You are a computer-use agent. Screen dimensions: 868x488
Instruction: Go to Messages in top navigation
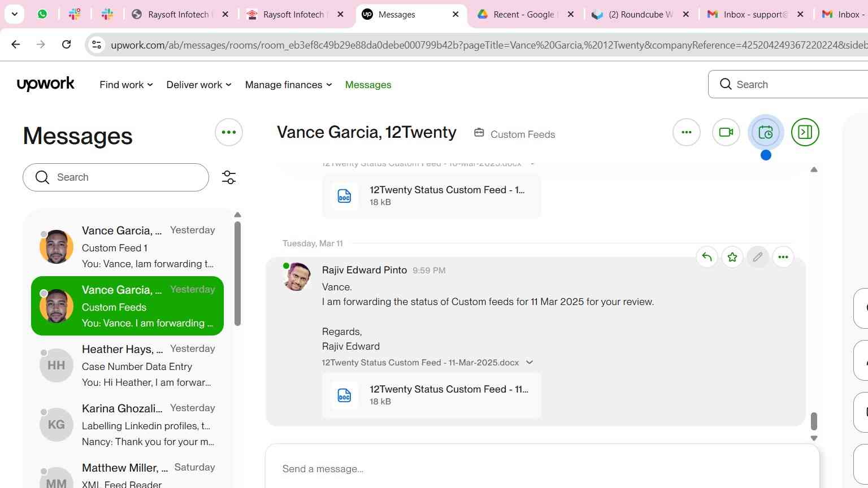[368, 85]
